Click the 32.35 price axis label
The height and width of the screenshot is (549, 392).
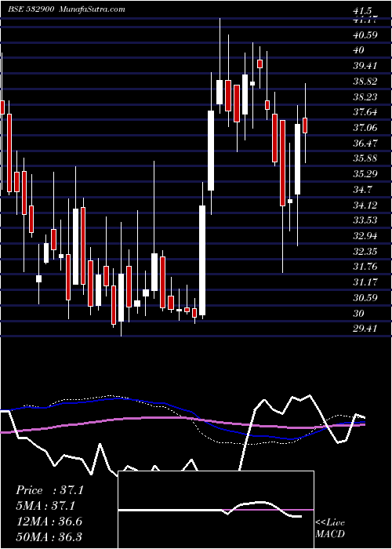pos(365,251)
